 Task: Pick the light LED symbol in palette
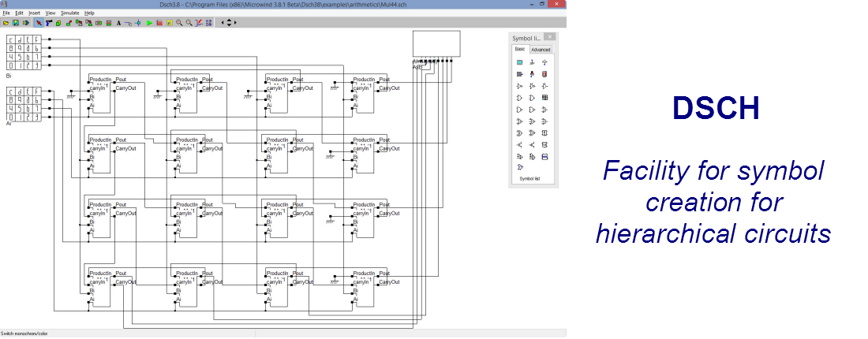(532, 74)
